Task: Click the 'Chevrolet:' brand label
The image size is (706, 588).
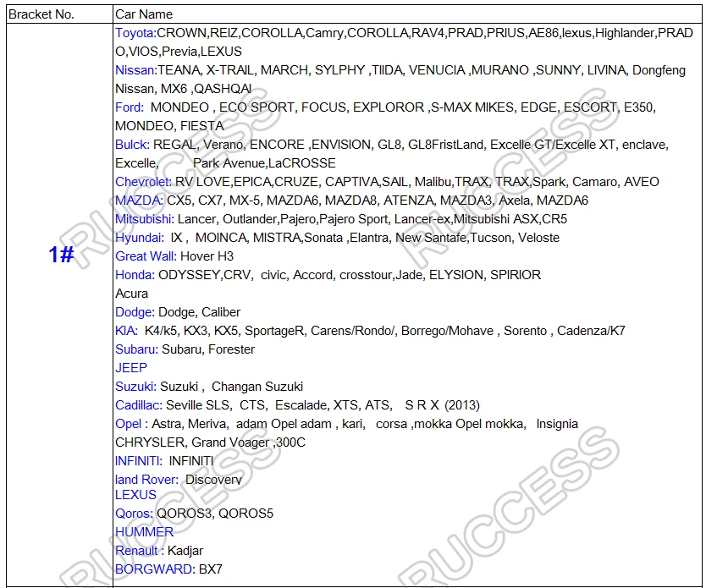Action: (x=144, y=182)
